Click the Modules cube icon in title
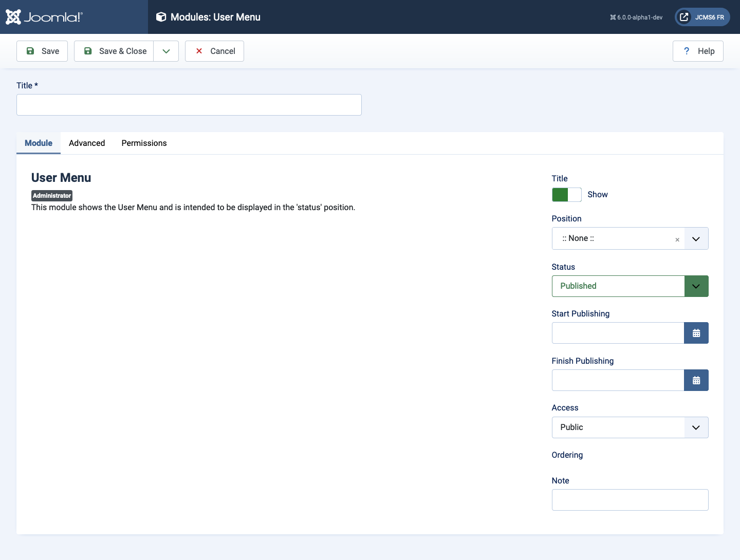 (161, 17)
